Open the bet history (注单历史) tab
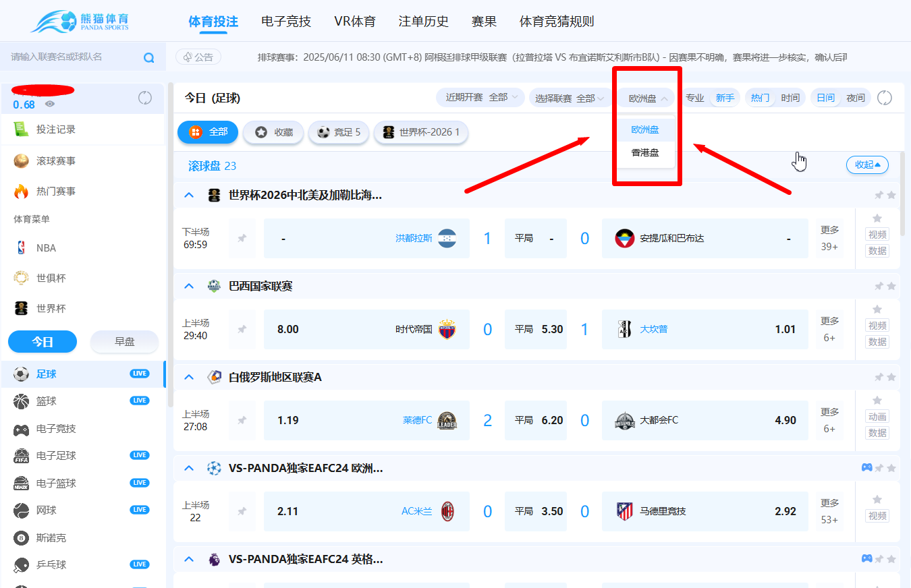The image size is (911, 588). pyautogui.click(x=423, y=22)
